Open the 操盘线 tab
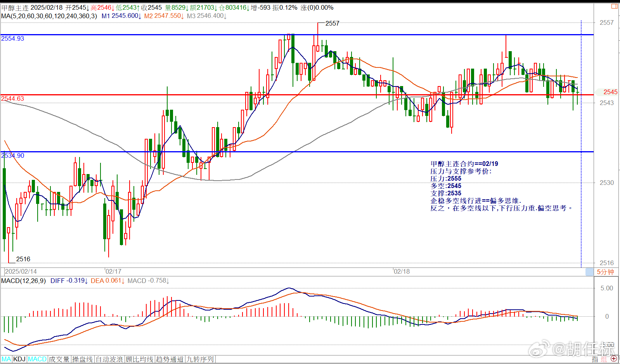Image resolution: width=620 pixels, height=364 pixels. (x=83, y=359)
